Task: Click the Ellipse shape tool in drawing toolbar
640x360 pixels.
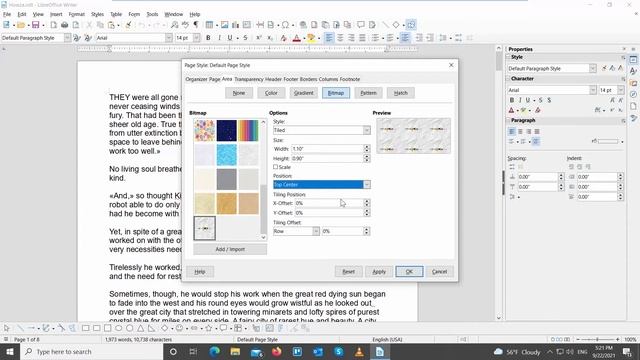Action: [x=119, y=328]
